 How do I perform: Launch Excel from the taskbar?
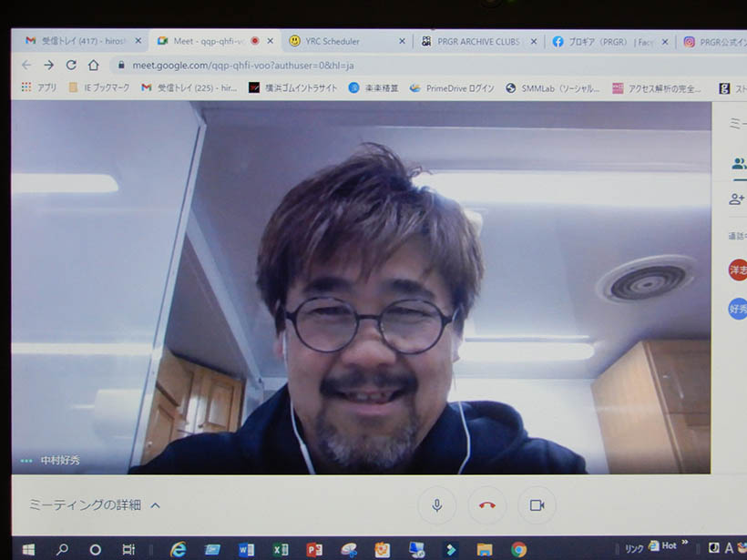281,550
